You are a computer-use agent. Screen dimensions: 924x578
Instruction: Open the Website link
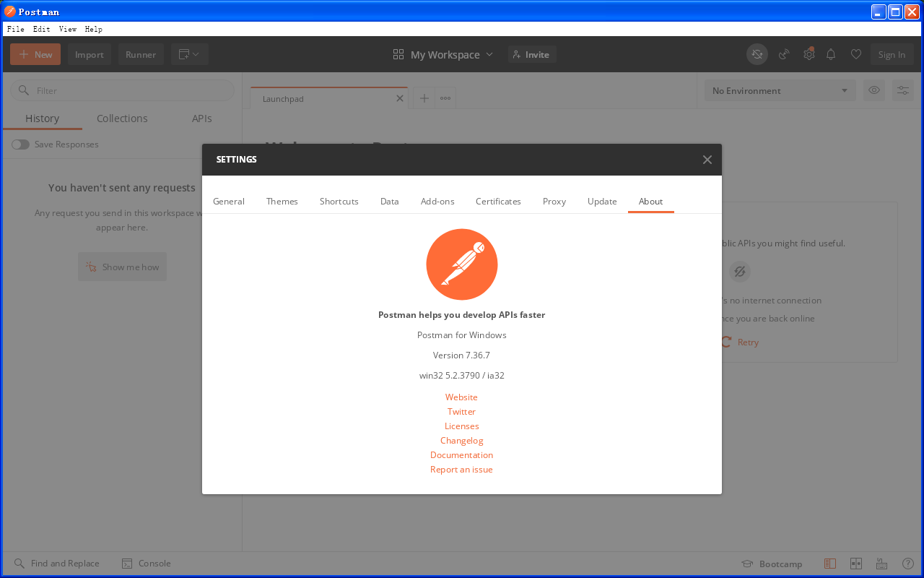click(x=461, y=397)
